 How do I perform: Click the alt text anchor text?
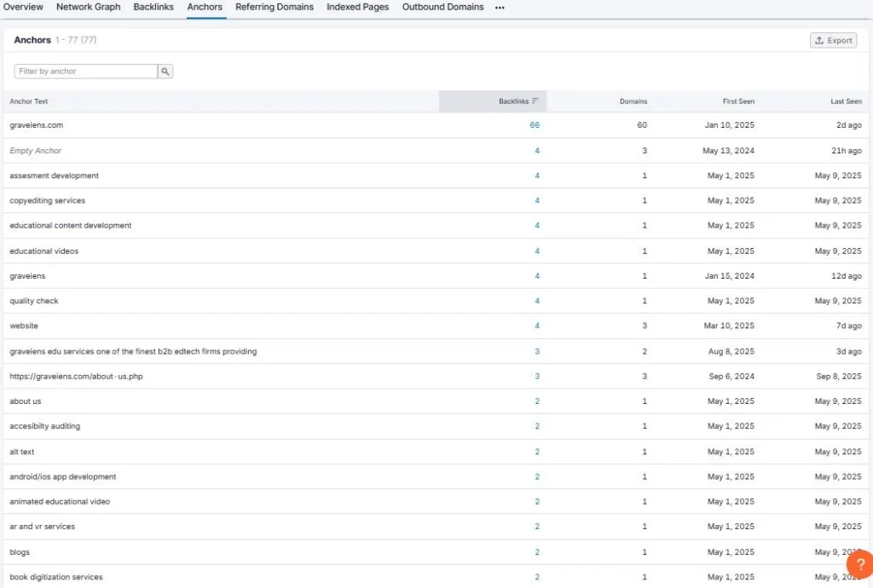point(21,452)
